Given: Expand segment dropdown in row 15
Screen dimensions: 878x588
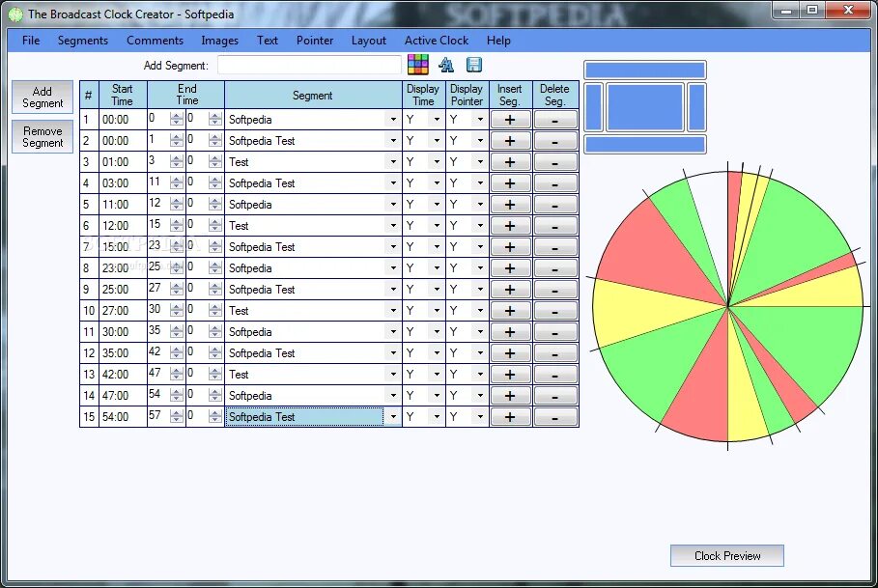Looking at the screenshot, I should 393,417.
